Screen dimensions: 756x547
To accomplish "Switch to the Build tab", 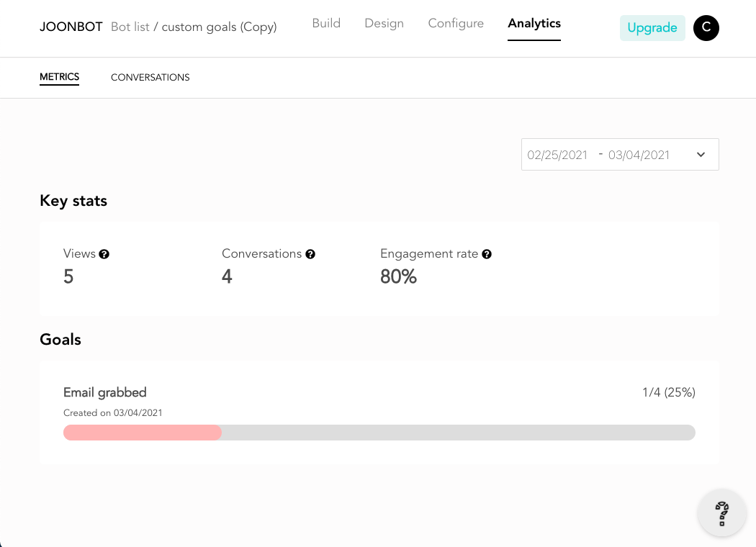I will click(x=326, y=23).
